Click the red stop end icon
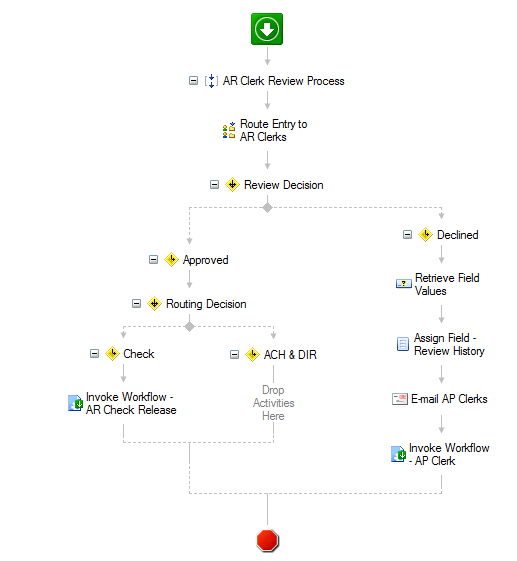This screenshot has width=517, height=561. click(x=267, y=540)
